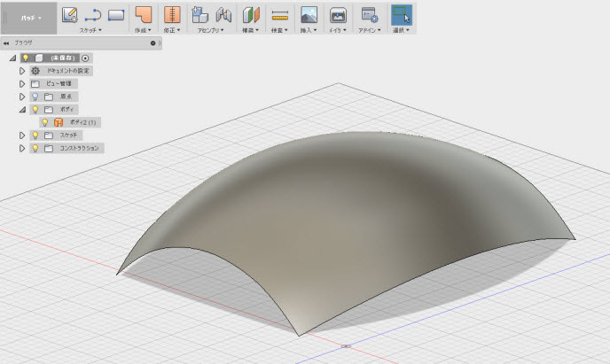
Task: Activate the 選択 selection tool icon
Action: (402, 15)
